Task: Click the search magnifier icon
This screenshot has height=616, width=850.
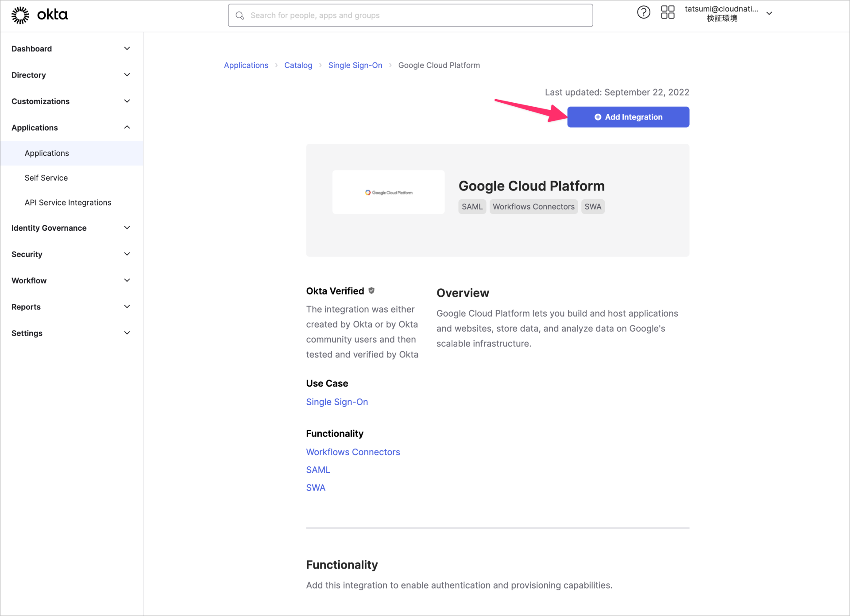Action: pos(240,15)
